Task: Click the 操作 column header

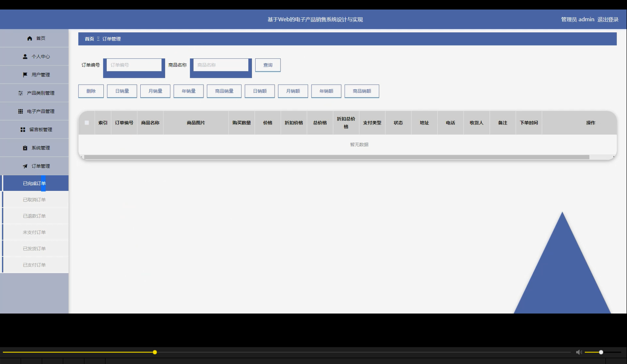Action: pos(591,123)
